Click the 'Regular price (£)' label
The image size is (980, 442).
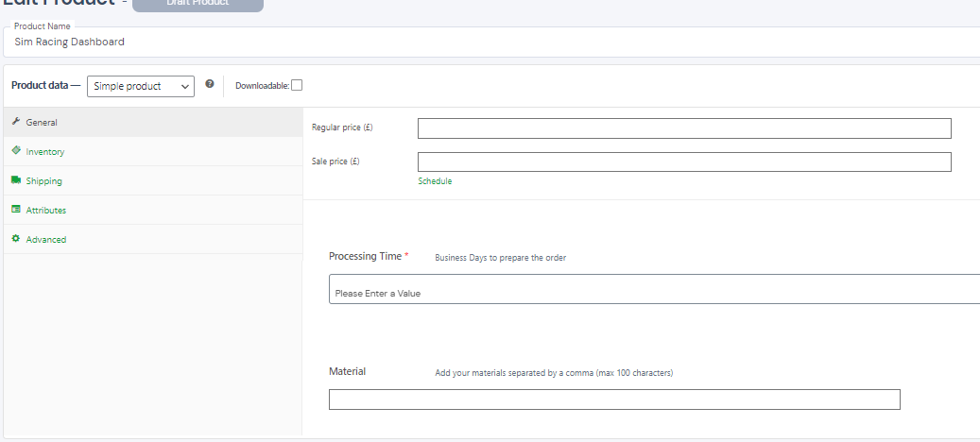[x=342, y=127]
